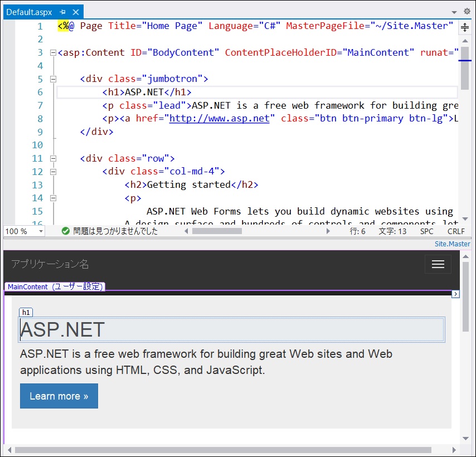Close the Default.aspx tab
This screenshot has height=457, width=476.
pos(76,12)
